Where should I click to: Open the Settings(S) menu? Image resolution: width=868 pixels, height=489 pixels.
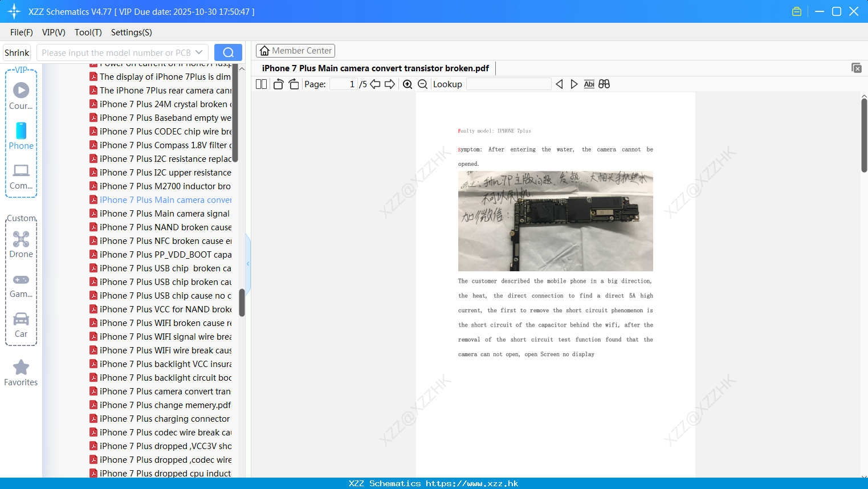pos(132,32)
